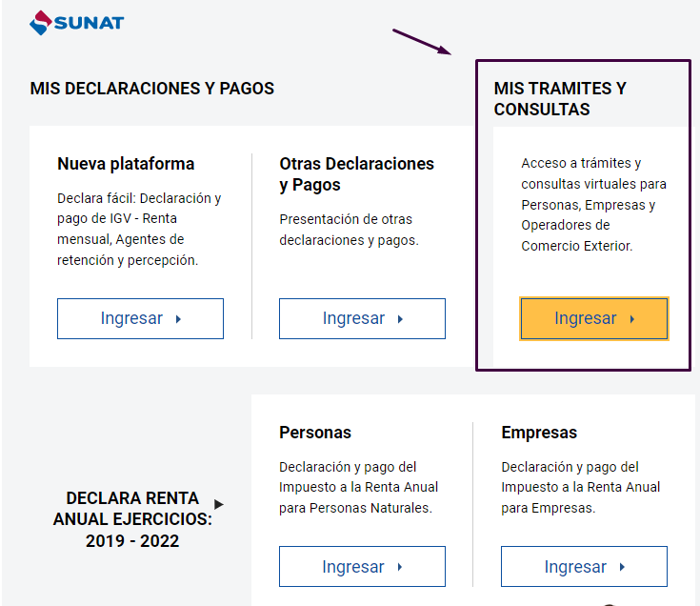Click Ingresar under Otras Declaraciones y Pagos
Screen dimensions: 700x606
coord(362,318)
